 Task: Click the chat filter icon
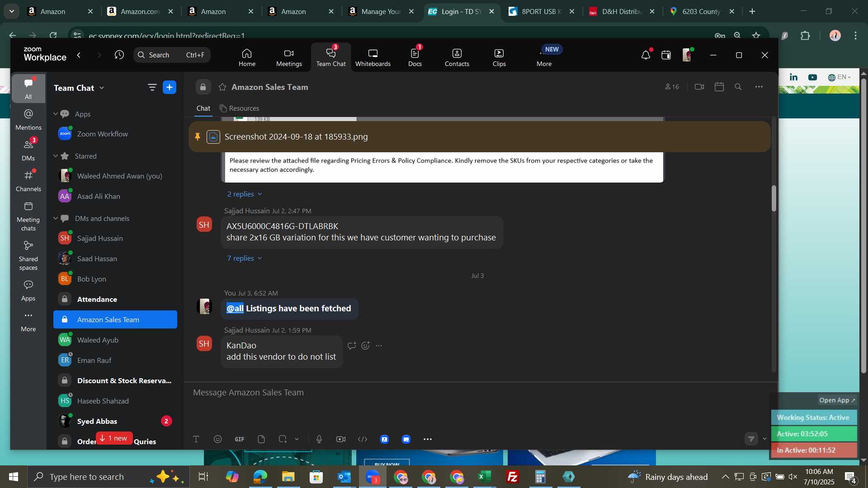[x=152, y=88]
